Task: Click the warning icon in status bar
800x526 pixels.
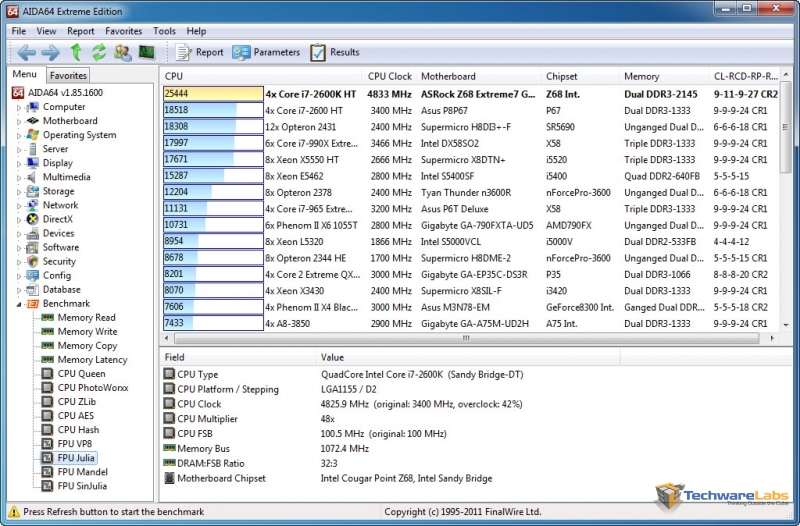Action: (14, 512)
